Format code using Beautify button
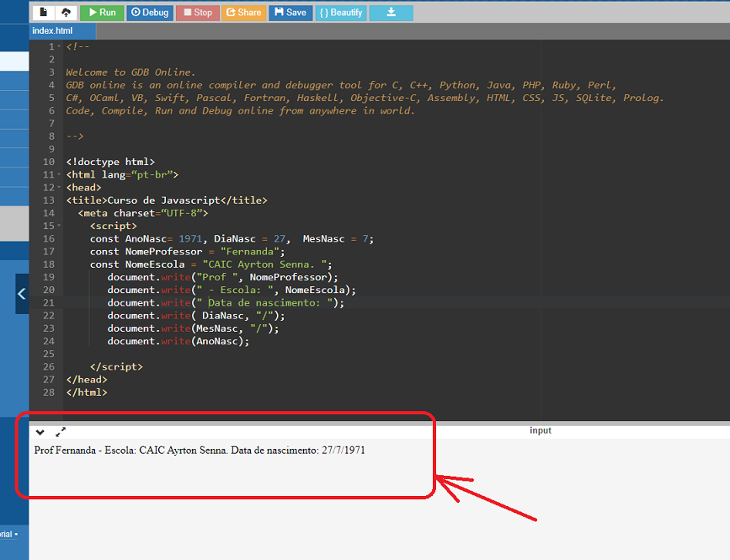Image resolution: width=730 pixels, height=560 pixels. [339, 13]
